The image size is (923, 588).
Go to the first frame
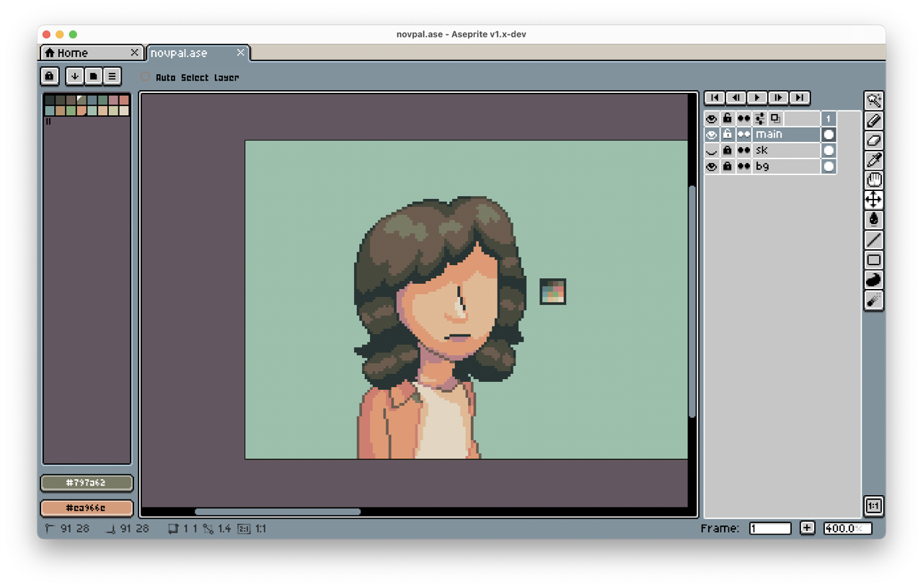point(714,98)
